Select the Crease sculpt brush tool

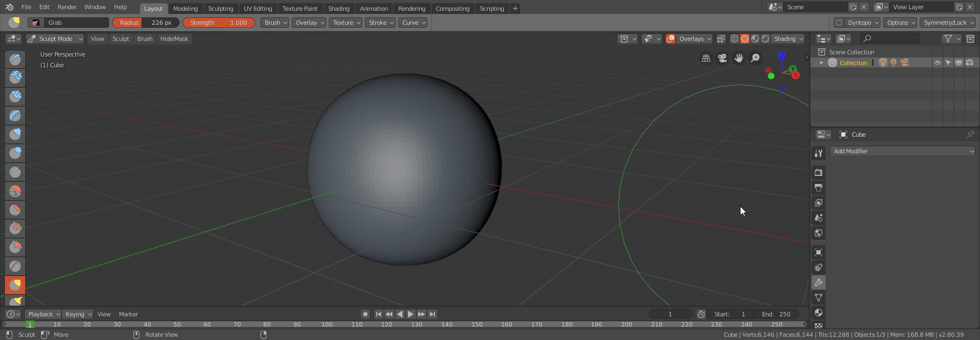pyautogui.click(x=15, y=172)
